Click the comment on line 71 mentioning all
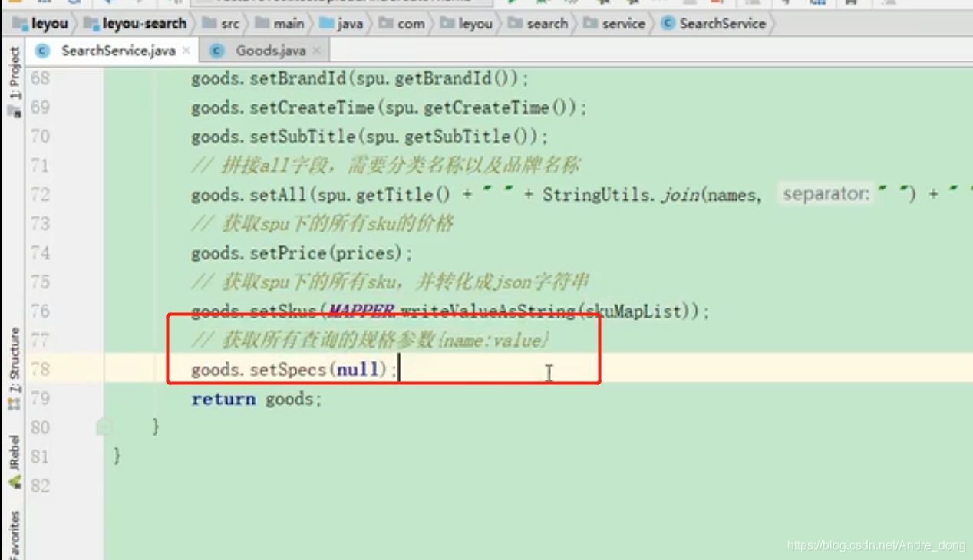 click(385, 166)
